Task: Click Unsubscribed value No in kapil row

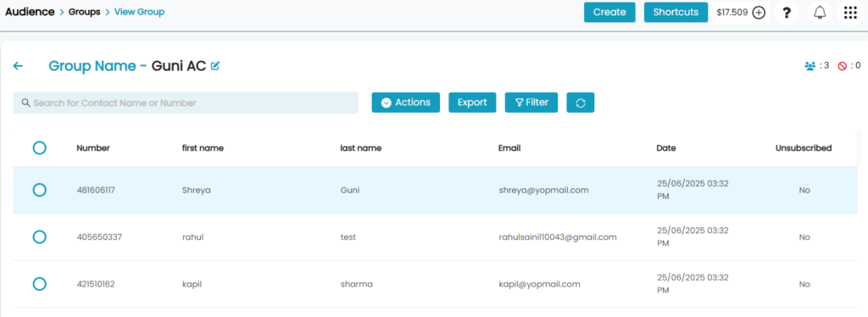Action: click(804, 284)
